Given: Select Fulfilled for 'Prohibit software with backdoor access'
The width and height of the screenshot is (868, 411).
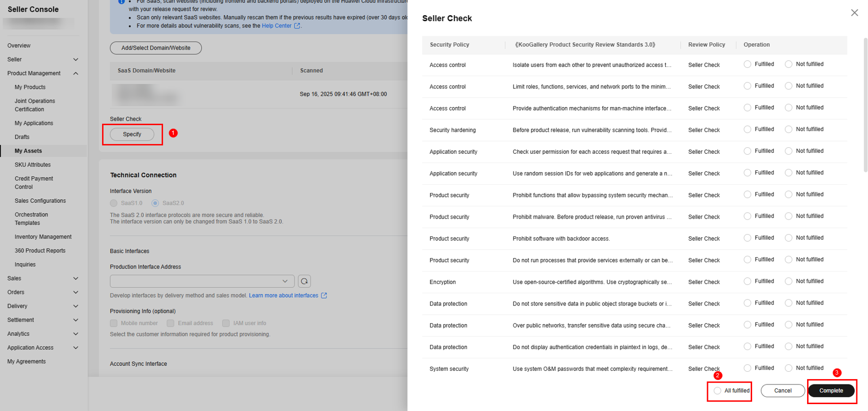Looking at the screenshot, I should click(747, 238).
